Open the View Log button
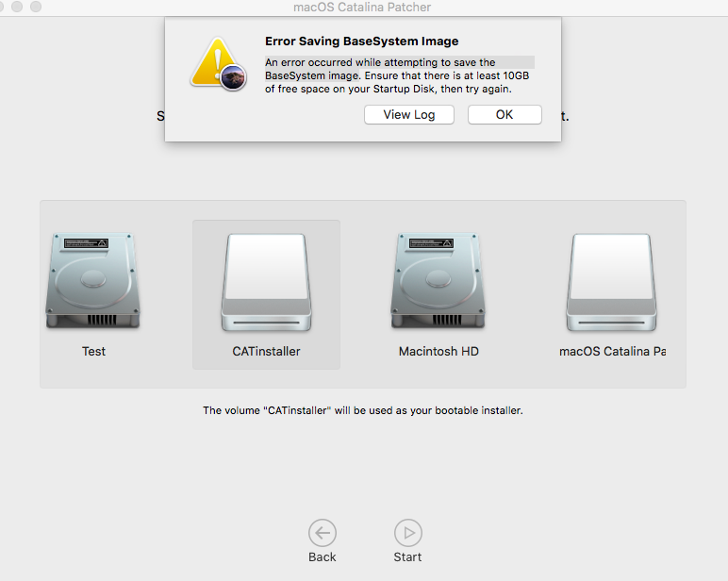The width and height of the screenshot is (728, 581). click(408, 115)
